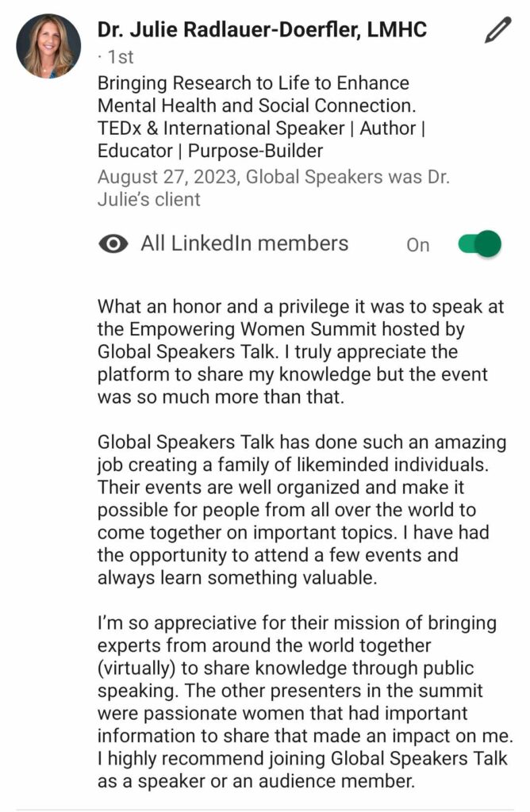Click the pencil edit icon

(497, 30)
